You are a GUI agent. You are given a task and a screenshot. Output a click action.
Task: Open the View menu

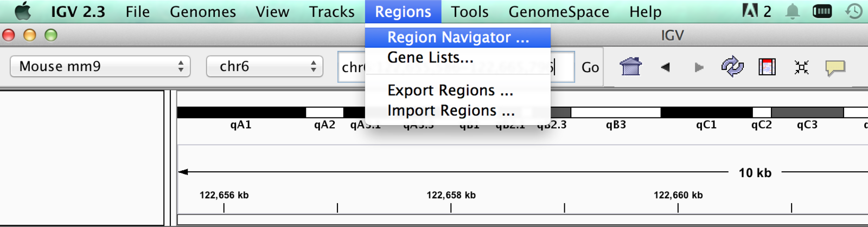pos(272,11)
